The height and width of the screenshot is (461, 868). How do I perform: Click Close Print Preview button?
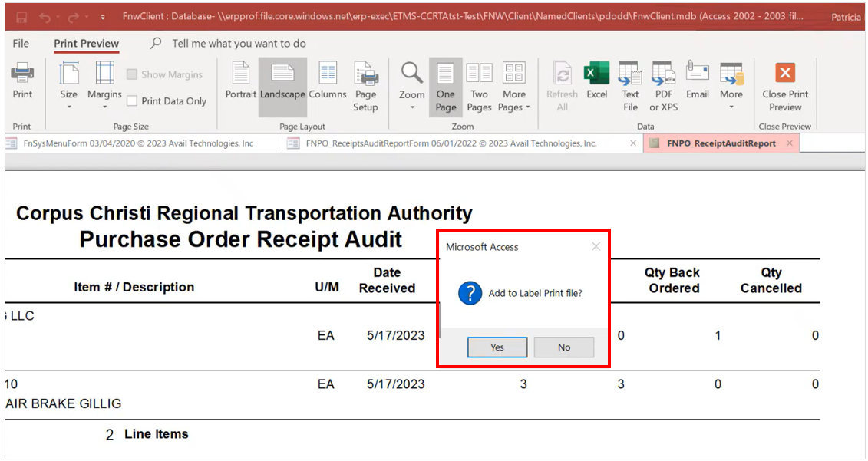pos(784,86)
